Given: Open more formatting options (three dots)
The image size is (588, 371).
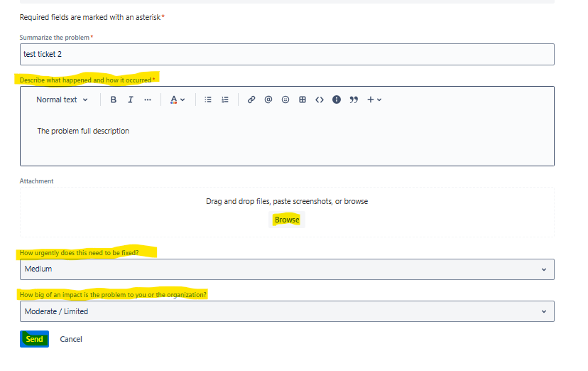Looking at the screenshot, I should [x=148, y=100].
